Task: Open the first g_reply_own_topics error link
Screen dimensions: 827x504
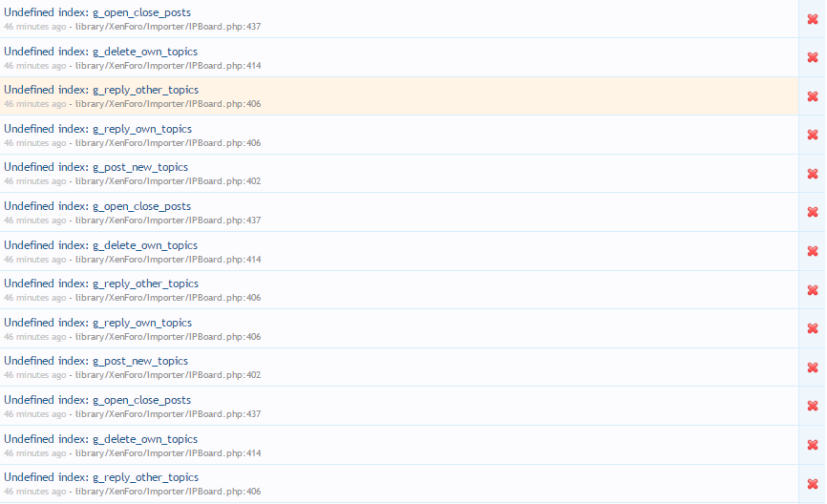Action: click(x=141, y=129)
